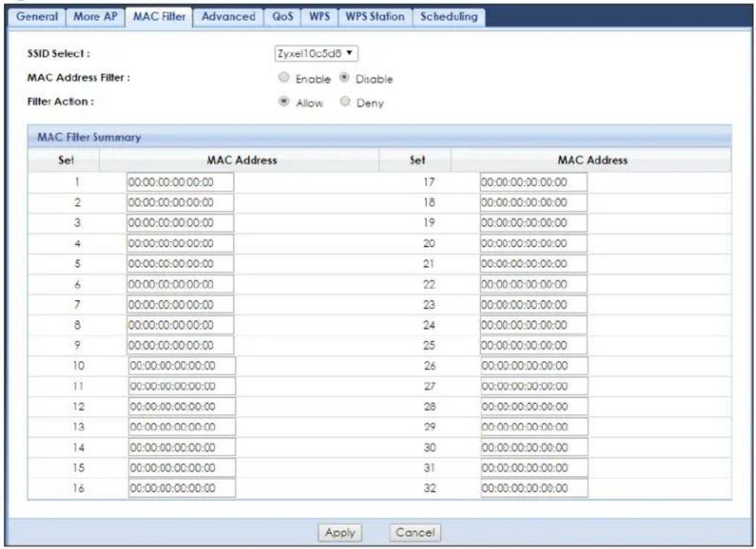Focus MAC address field for set 26

pos(535,366)
